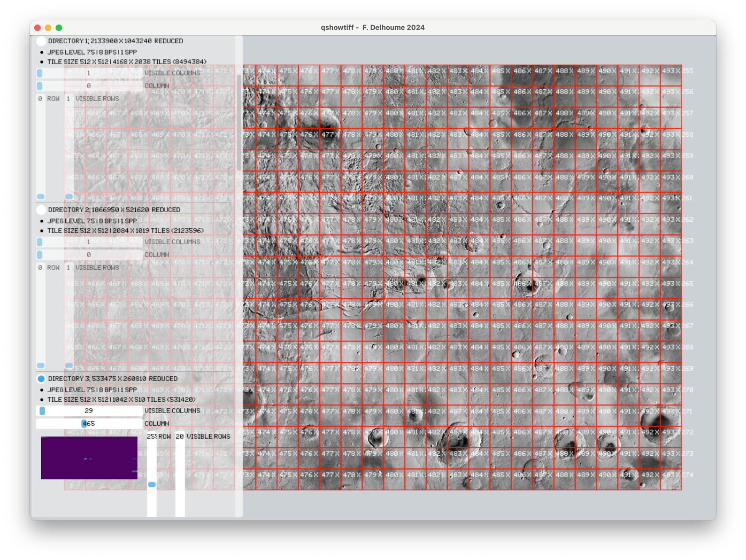The width and height of the screenshot is (746, 560).
Task: Click Directory 1 visible columns slider
Action: coord(89,73)
